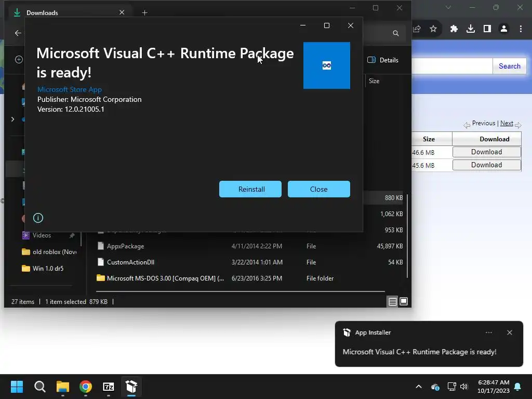
Task: Open the Windows Start menu
Action: (x=17, y=387)
